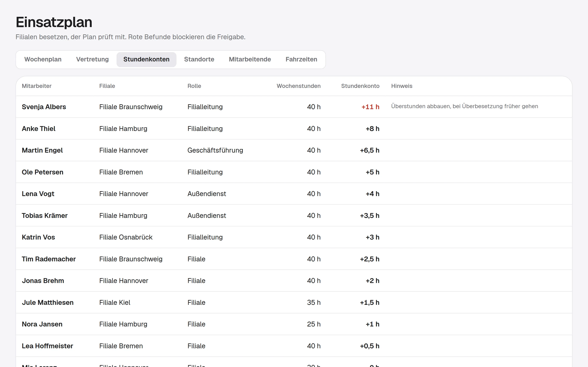Click the Rolle column header
Screen dimensions: 588x367
(x=194, y=86)
